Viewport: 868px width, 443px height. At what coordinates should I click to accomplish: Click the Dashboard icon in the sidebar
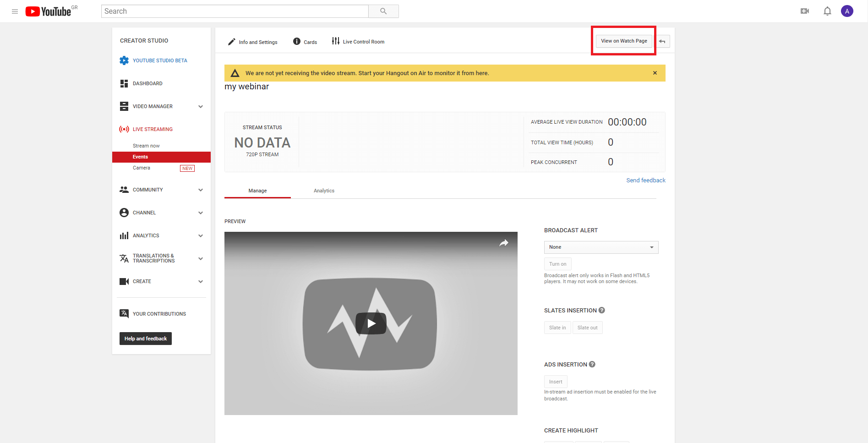coord(124,83)
